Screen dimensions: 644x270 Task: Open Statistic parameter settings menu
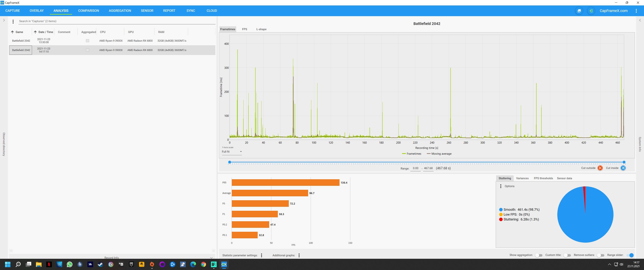point(262,255)
